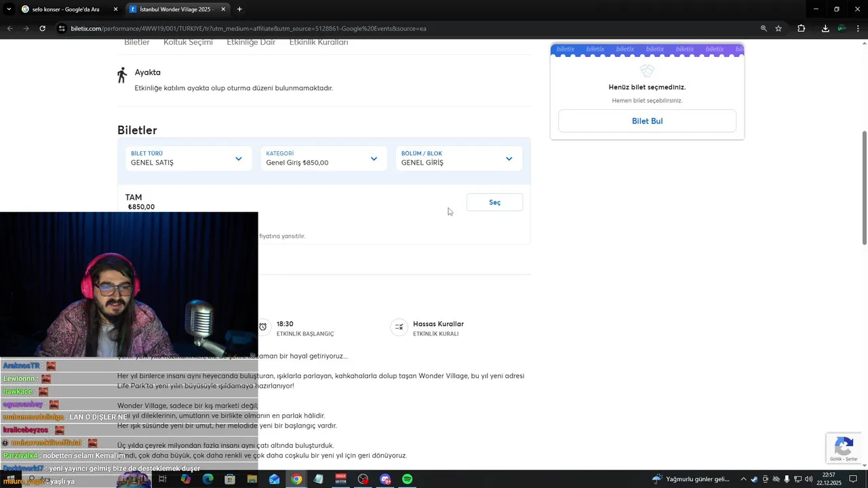Click the Steam tray icon
This screenshot has height=488, width=868.
[x=754, y=479]
